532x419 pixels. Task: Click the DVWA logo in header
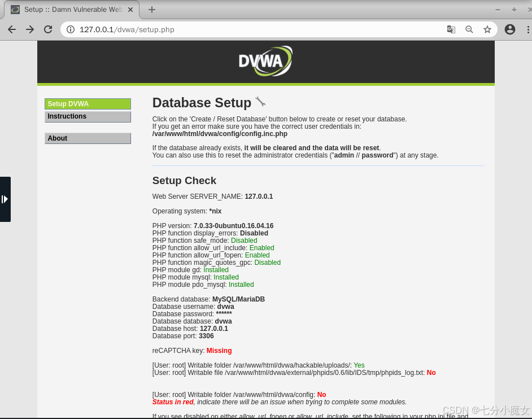click(265, 61)
